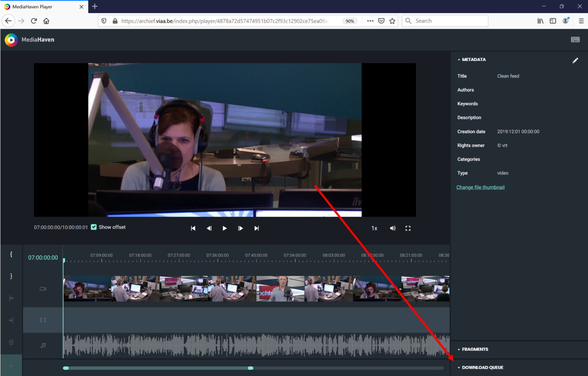Image resolution: width=588 pixels, height=376 pixels.
Task: Collapse the METADATA section
Action: click(472, 60)
